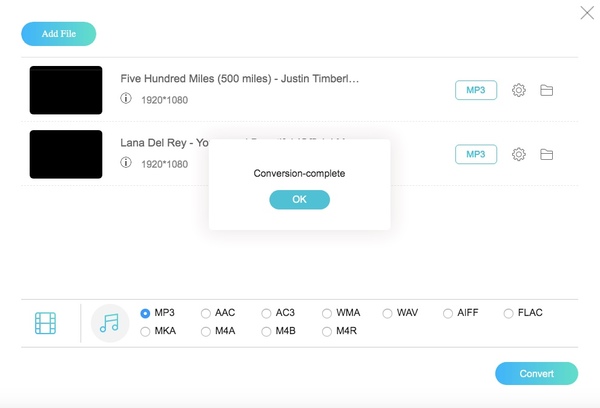Click the Five Hundred Miles video thumbnail
The height and width of the screenshot is (408, 600).
[66, 90]
